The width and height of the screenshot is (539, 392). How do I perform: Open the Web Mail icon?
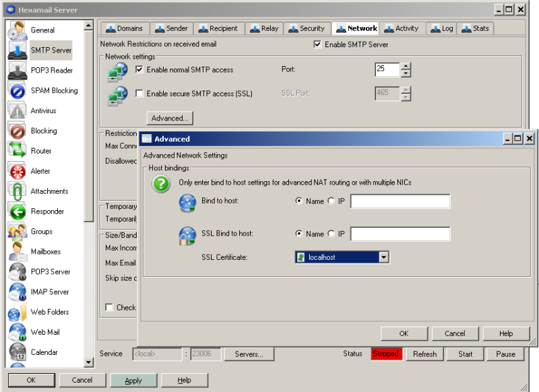coord(18,333)
